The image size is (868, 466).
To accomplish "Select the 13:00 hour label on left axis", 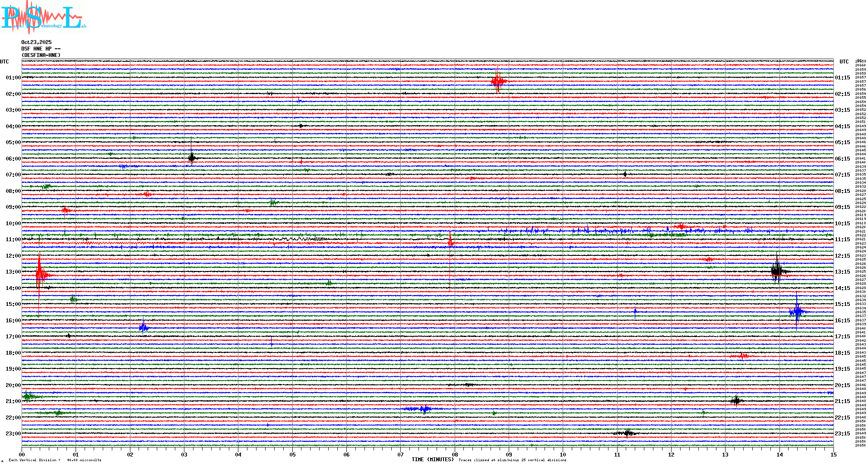I will pyautogui.click(x=13, y=272).
